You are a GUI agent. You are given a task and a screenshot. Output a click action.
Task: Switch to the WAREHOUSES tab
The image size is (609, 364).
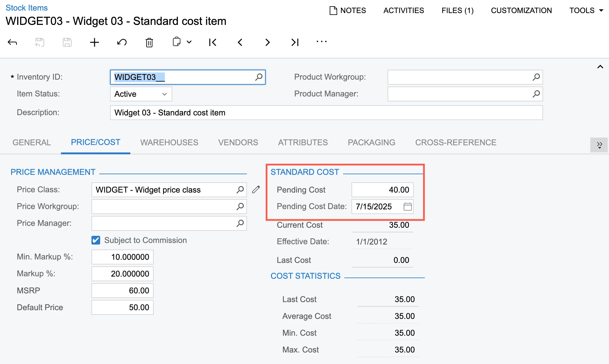tap(169, 142)
